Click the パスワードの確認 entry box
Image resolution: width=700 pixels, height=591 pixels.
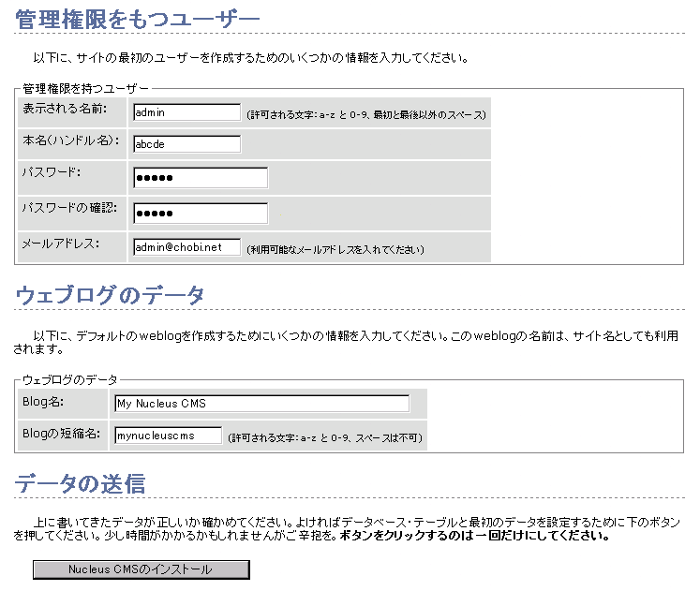coord(200,214)
